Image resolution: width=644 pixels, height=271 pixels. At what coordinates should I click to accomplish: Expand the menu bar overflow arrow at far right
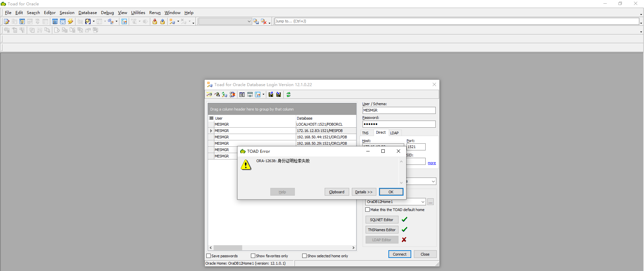click(x=641, y=14)
